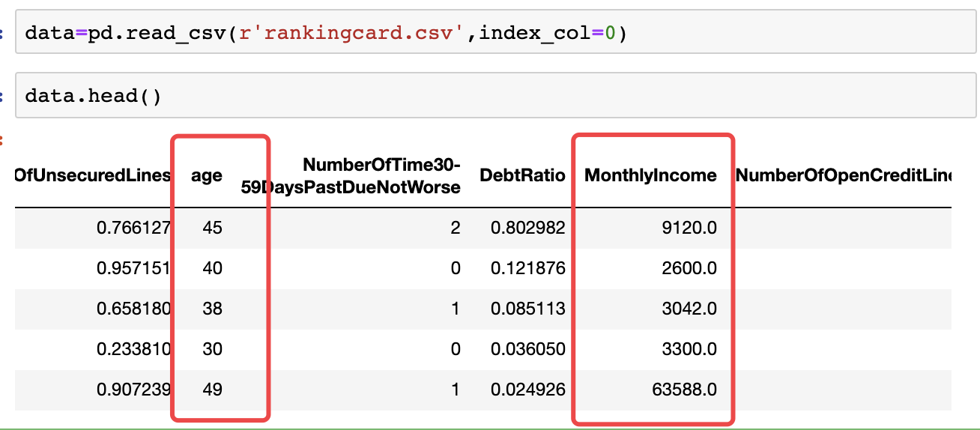
Task: Click the cell value 0.658180
Action: tap(134, 308)
